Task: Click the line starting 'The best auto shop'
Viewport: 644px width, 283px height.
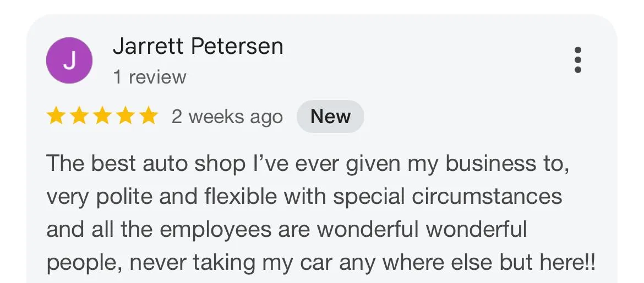Action: [308, 164]
